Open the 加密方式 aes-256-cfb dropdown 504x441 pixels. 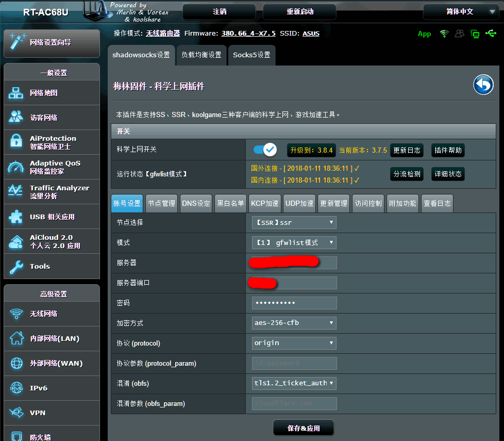[x=294, y=323]
